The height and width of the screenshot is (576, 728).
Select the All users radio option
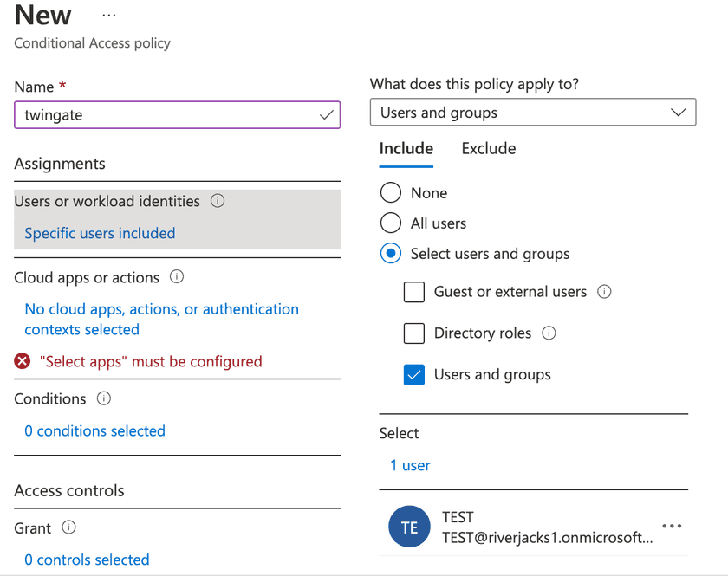click(x=391, y=223)
